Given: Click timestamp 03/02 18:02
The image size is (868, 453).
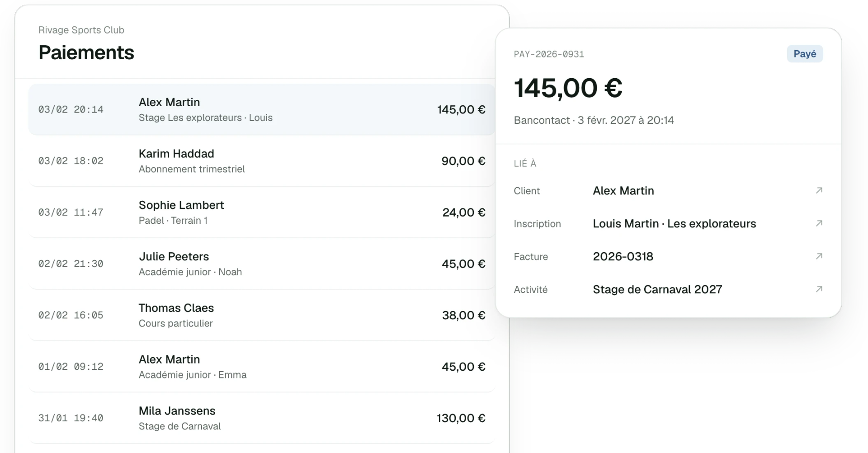Looking at the screenshot, I should click(x=71, y=161).
